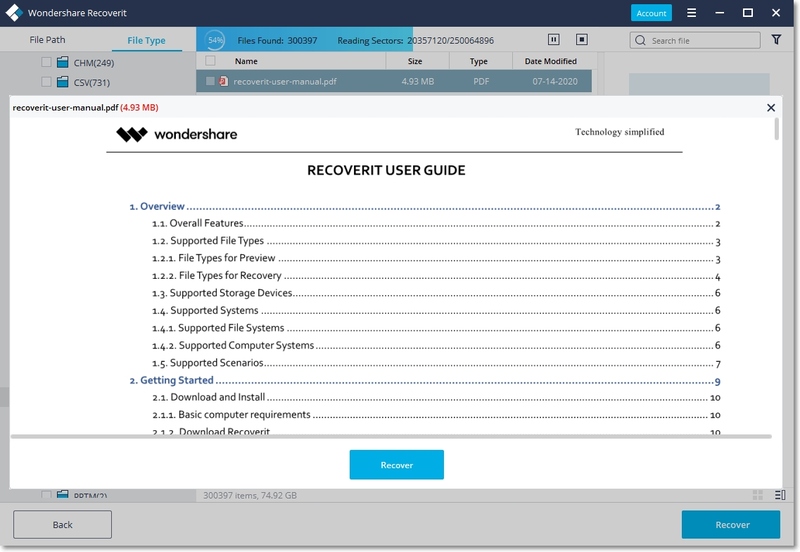Click the Search file input field
800x552 pixels.
[695, 40]
